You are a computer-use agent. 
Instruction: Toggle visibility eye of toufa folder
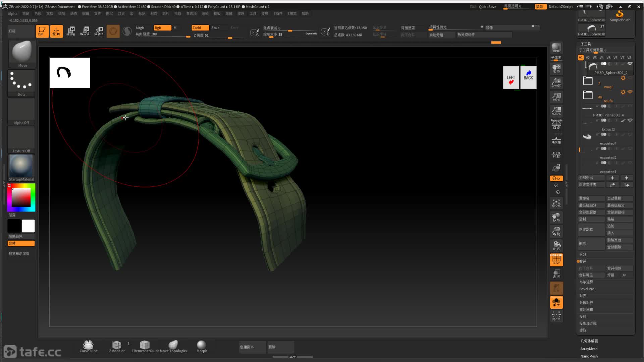tap(630, 92)
